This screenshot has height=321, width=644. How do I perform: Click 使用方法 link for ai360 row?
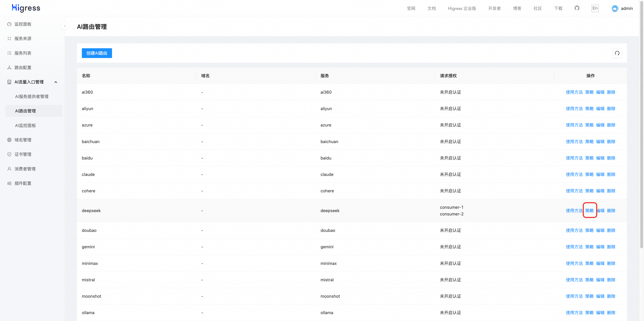click(574, 92)
